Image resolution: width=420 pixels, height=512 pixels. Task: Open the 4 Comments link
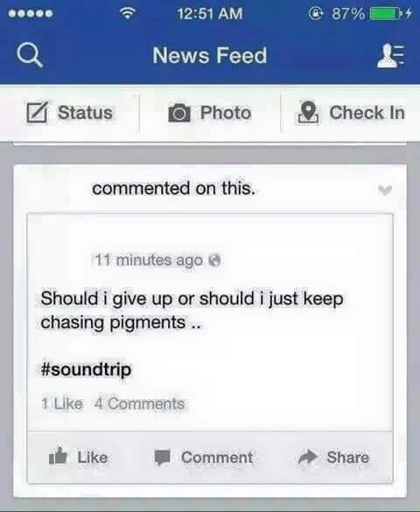point(140,404)
